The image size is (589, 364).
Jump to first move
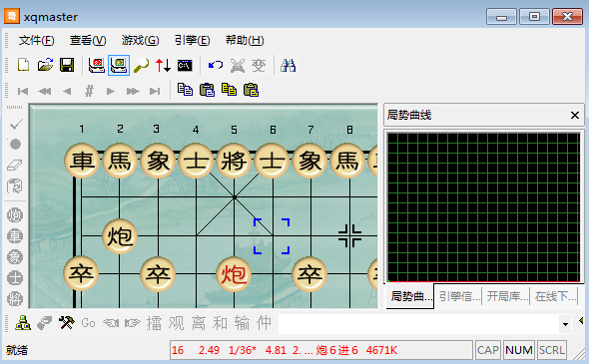pyautogui.click(x=23, y=91)
